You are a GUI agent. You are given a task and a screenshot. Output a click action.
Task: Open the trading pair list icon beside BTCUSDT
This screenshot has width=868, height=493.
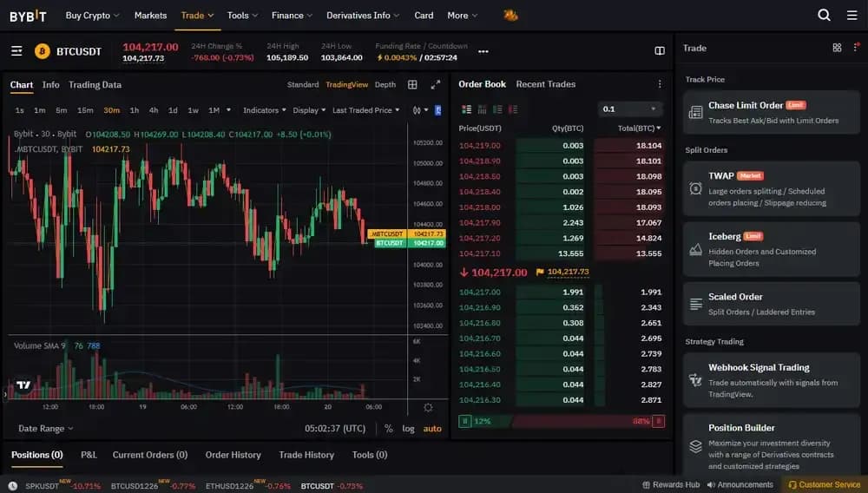(16, 51)
